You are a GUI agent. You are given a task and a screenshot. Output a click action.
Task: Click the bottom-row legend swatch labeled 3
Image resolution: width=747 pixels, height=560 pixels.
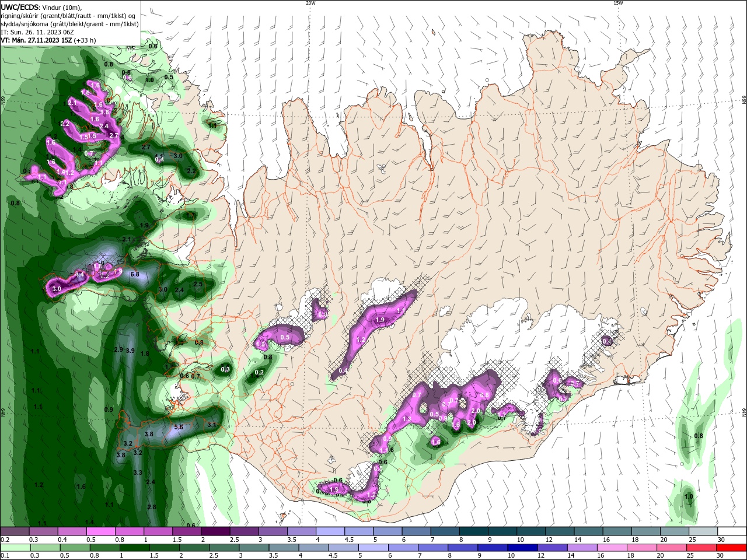pos(254,548)
